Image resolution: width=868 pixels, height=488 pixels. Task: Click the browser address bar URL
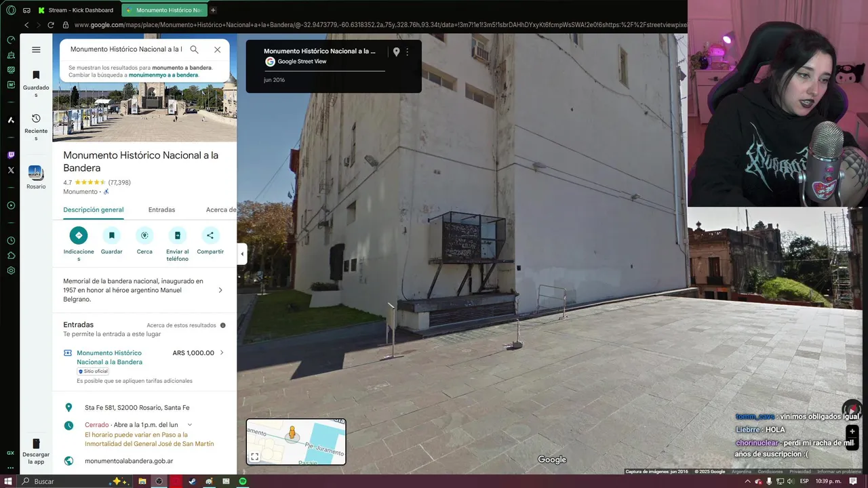(380, 25)
